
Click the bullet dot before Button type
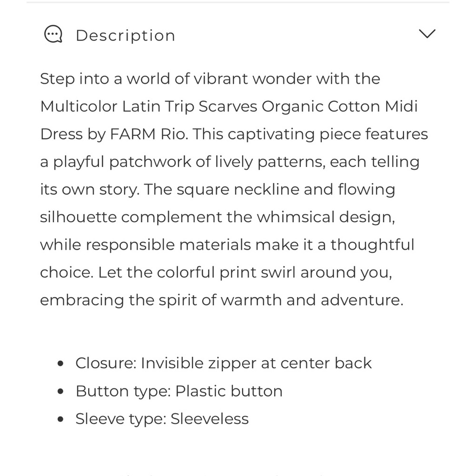[60, 391]
